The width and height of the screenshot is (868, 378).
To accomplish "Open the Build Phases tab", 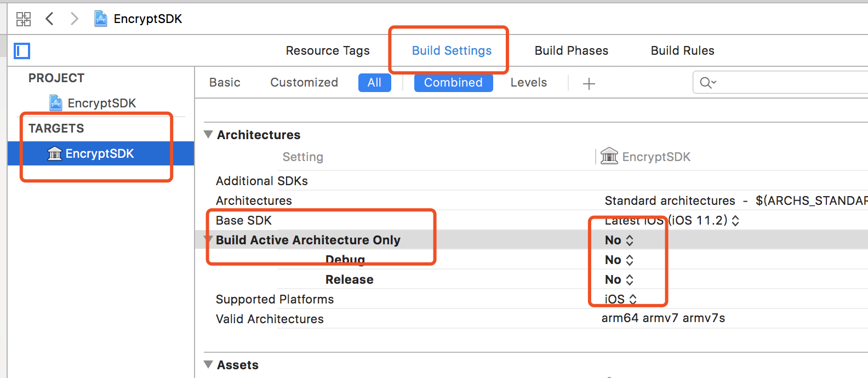I will coord(571,51).
